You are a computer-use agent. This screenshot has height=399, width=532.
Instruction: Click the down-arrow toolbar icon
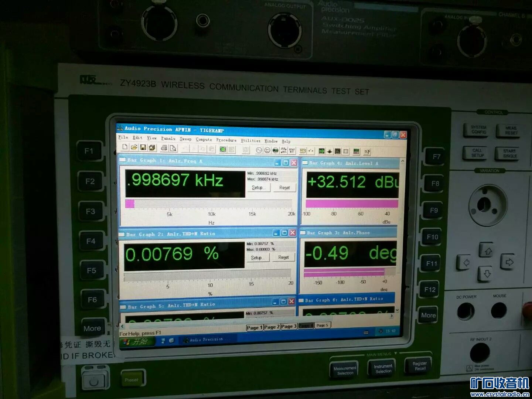[330, 151]
